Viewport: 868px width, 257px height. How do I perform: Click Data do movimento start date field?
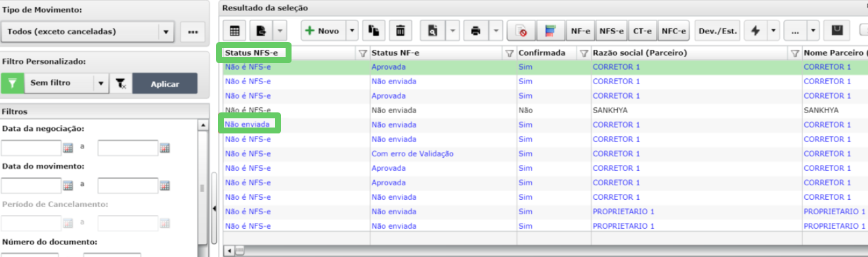click(32, 185)
